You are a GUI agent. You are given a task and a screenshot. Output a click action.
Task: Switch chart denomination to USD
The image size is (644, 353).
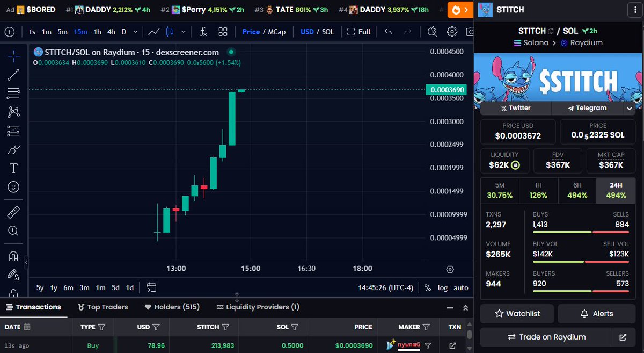point(307,32)
